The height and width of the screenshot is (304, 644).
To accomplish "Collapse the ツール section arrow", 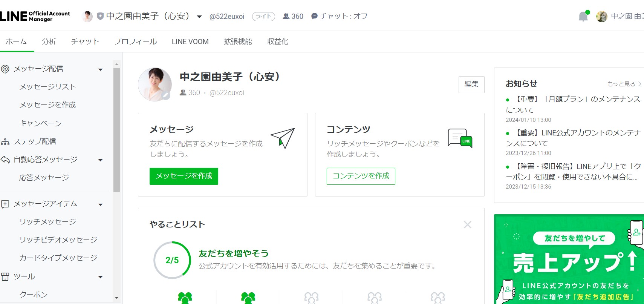I will coord(100,277).
